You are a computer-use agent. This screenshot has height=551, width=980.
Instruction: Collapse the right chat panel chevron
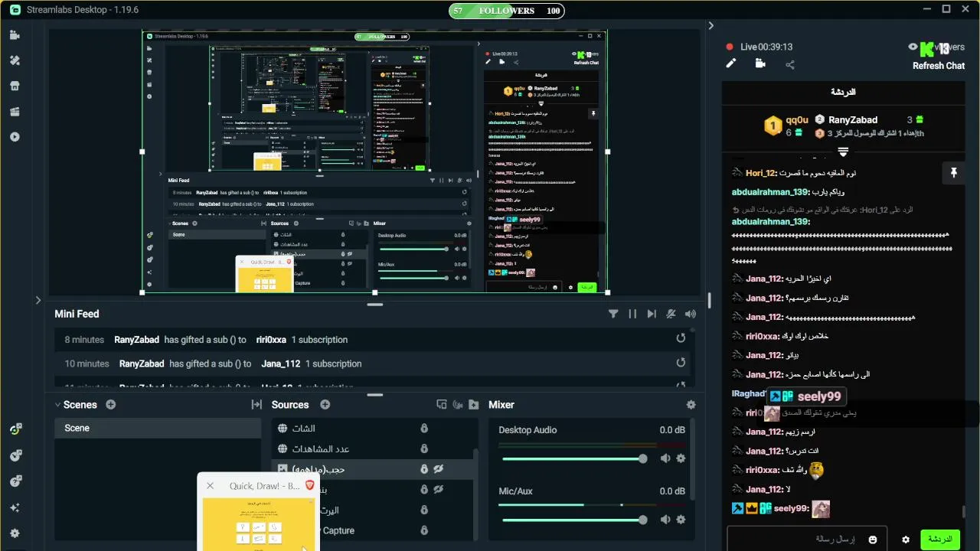(x=710, y=25)
